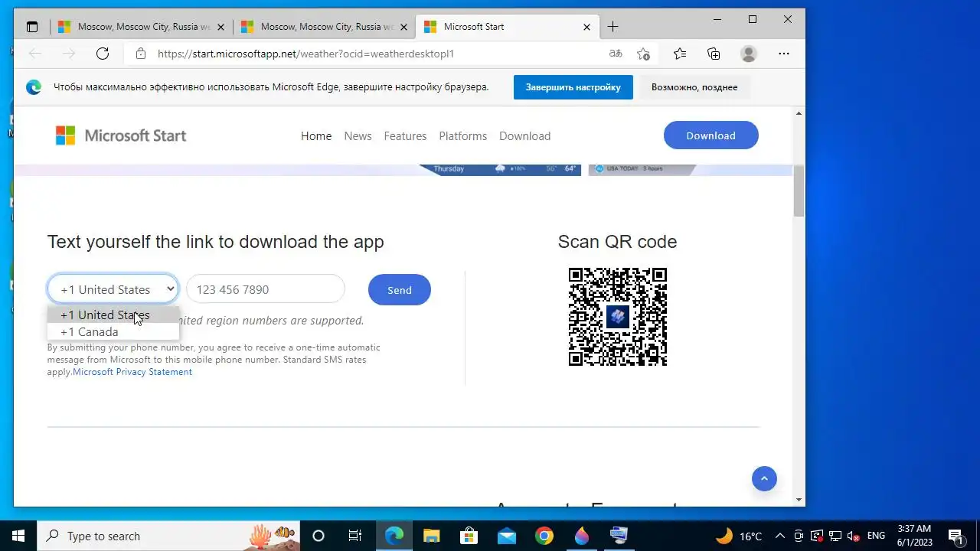980x551 pixels.
Task: Open the tab actions menu icon
Action: [32, 27]
